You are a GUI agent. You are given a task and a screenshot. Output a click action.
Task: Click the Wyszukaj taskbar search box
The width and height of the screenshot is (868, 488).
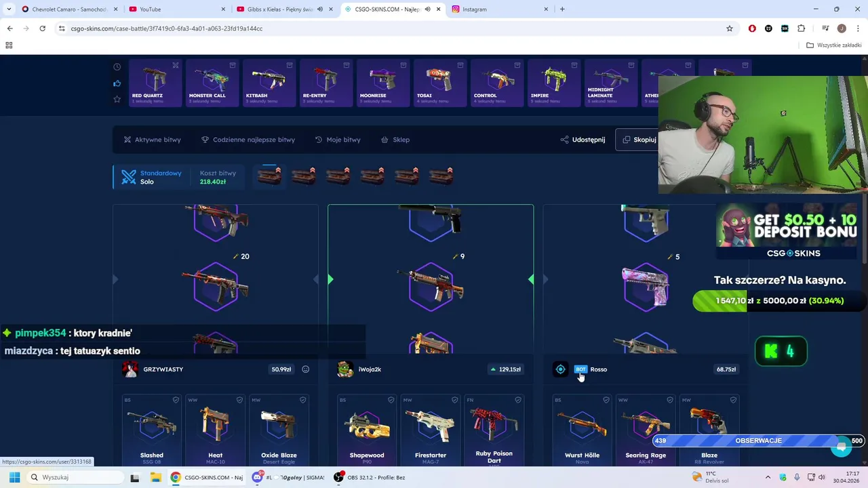tap(75, 477)
